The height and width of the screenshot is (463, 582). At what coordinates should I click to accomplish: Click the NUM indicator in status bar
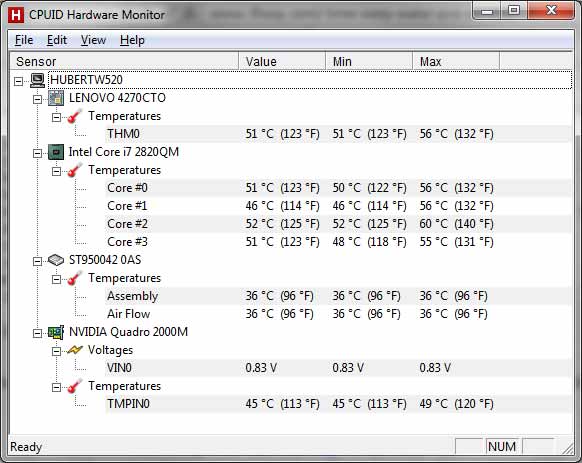click(x=502, y=447)
